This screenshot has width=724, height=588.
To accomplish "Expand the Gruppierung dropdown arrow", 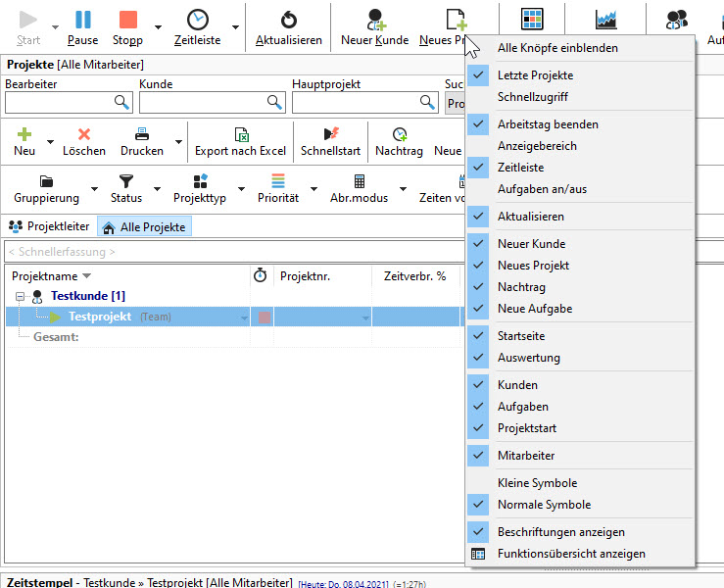I will [x=95, y=189].
